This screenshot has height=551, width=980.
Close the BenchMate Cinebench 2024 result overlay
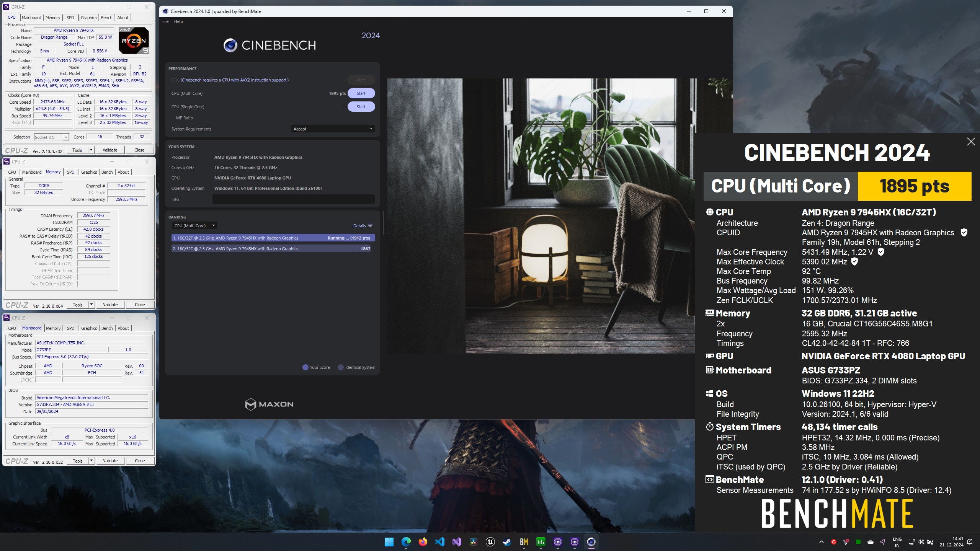coord(971,142)
